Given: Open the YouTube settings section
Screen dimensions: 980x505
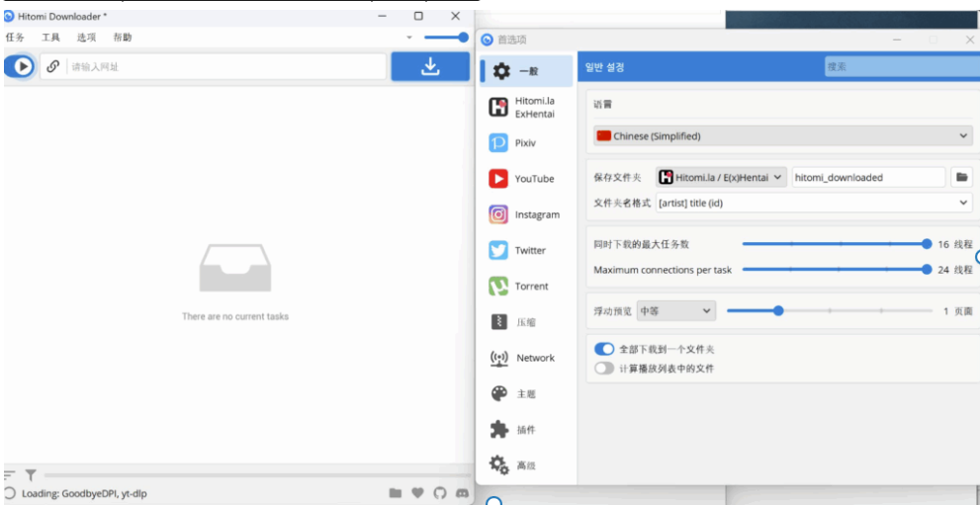Looking at the screenshot, I should [526, 179].
